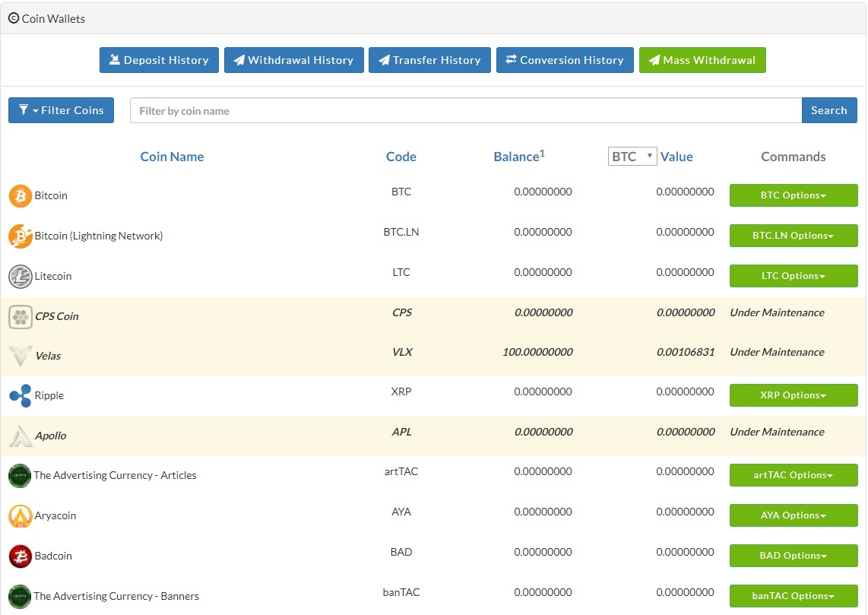
Task: Click Under Maintenance in the Apollo row
Action: pos(778,433)
